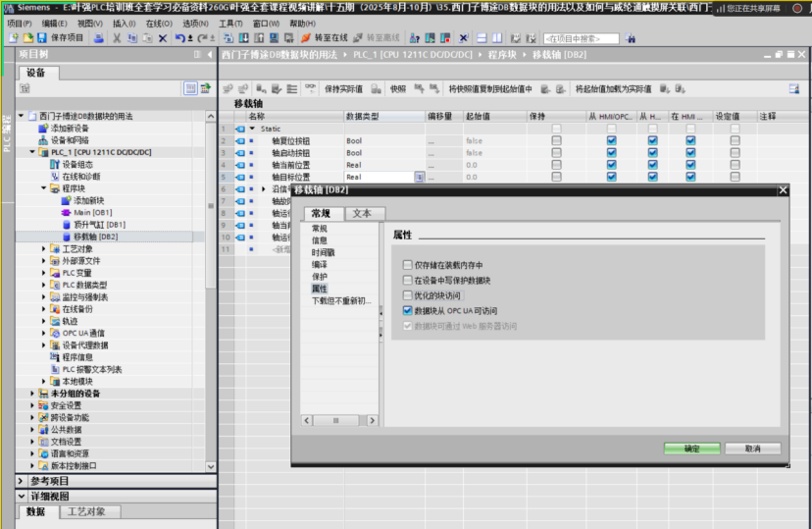
Task: Click 将起始值加载为实际值 button
Action: 613,89
